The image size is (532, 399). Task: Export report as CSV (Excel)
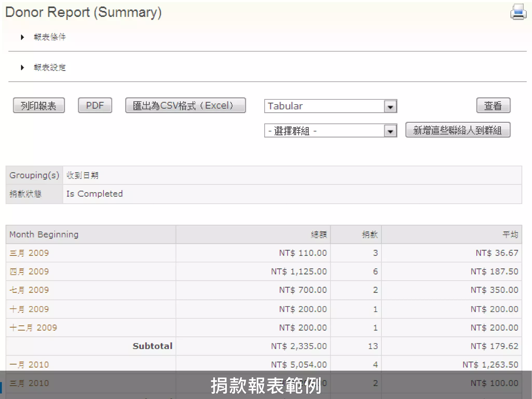click(x=185, y=106)
